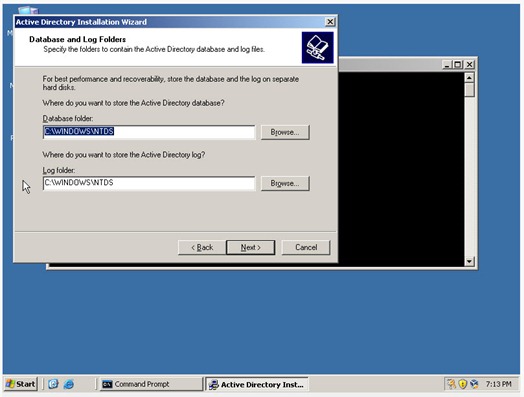Image resolution: width=524 pixels, height=397 pixels.
Task: Close the Active Directory Installation Wizard dialog
Action: (330, 22)
